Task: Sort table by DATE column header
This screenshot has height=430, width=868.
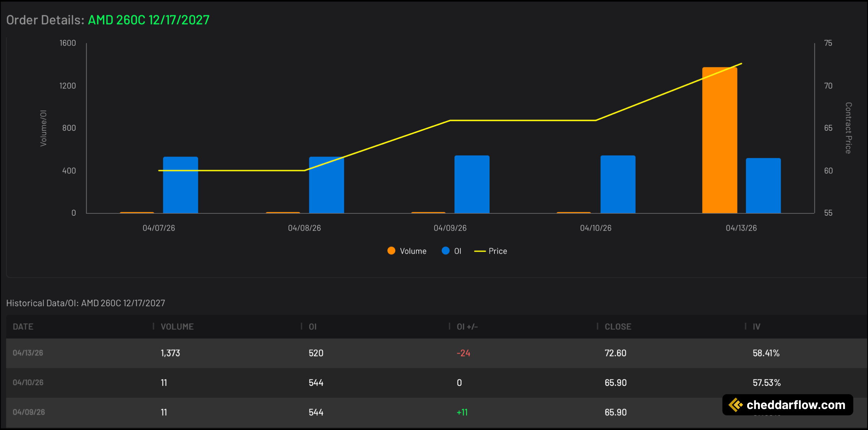Action: [23, 326]
